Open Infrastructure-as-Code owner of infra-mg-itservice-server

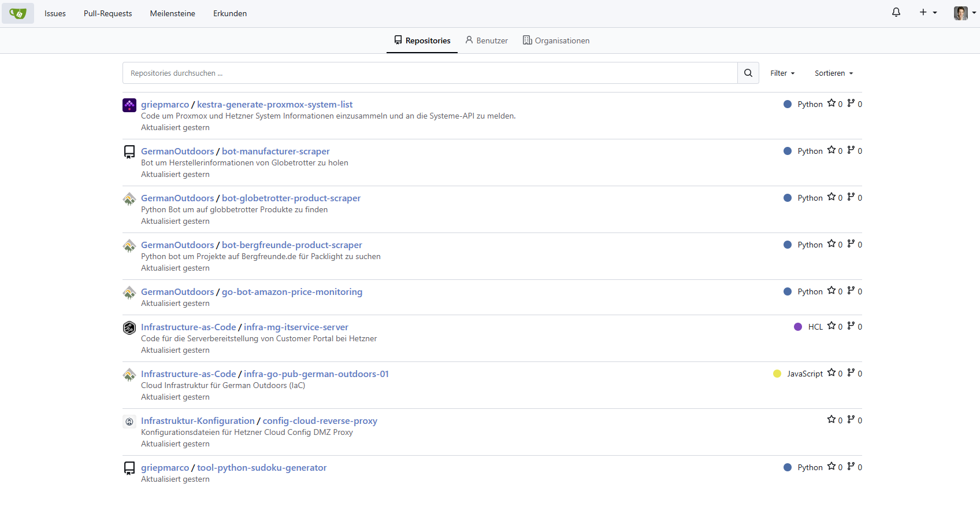click(188, 327)
